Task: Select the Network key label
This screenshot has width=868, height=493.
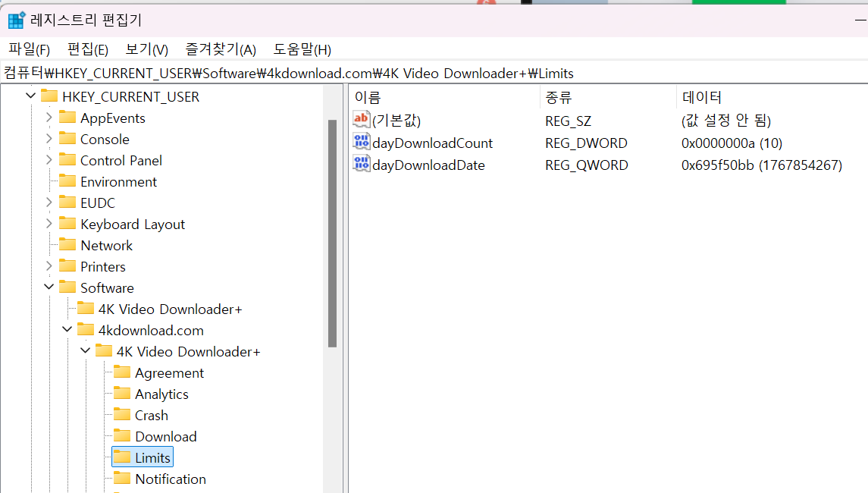Action: click(x=106, y=246)
